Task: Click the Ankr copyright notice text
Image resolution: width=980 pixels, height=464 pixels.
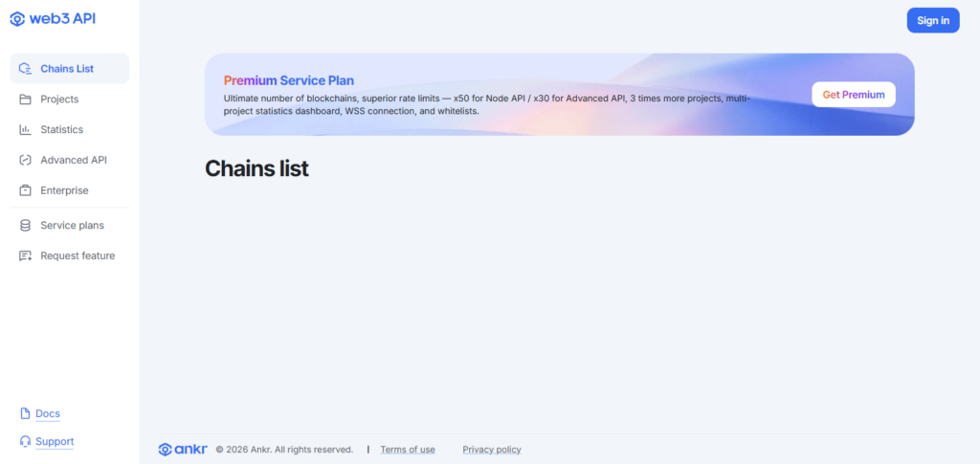Action: point(284,450)
